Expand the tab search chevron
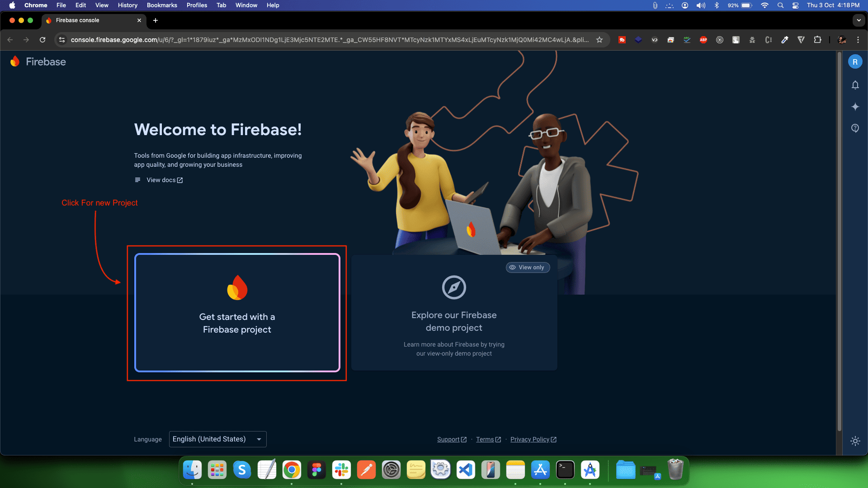This screenshot has width=868, height=488. 859,20
